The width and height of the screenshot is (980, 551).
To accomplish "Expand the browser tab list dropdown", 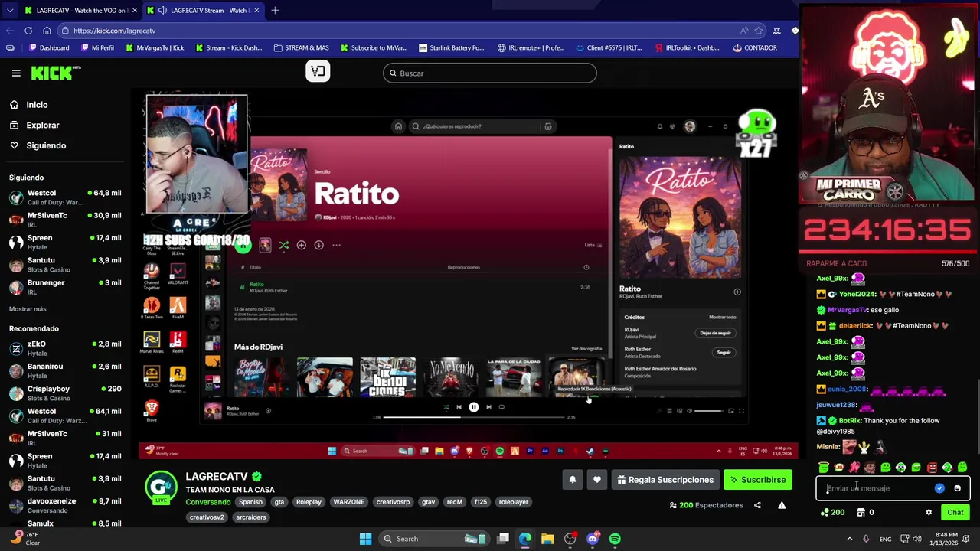I will (9, 11).
